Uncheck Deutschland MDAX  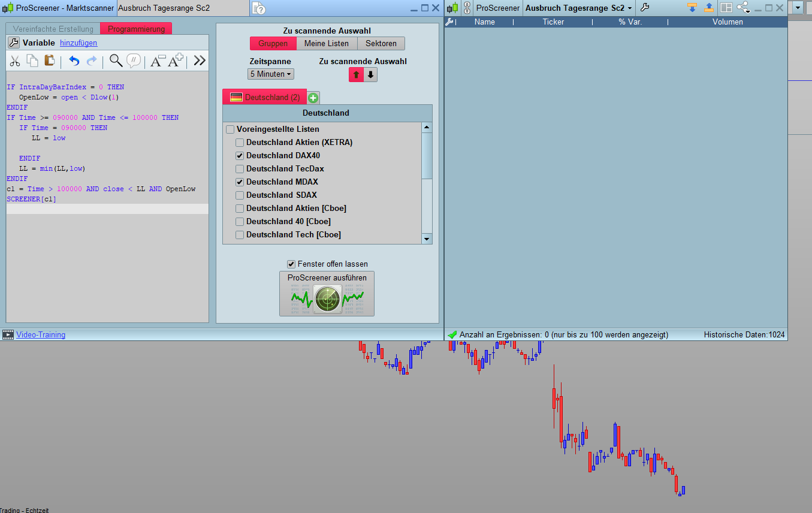coord(240,182)
